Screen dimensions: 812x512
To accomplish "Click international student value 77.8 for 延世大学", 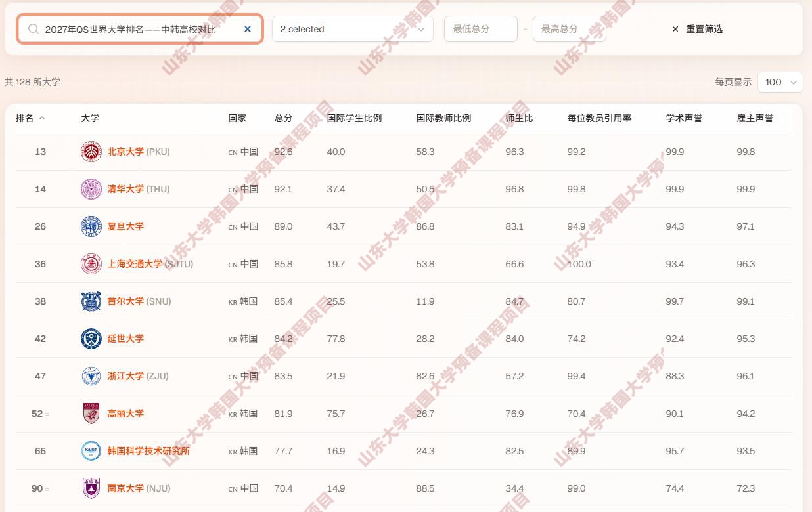I will click(x=336, y=339).
